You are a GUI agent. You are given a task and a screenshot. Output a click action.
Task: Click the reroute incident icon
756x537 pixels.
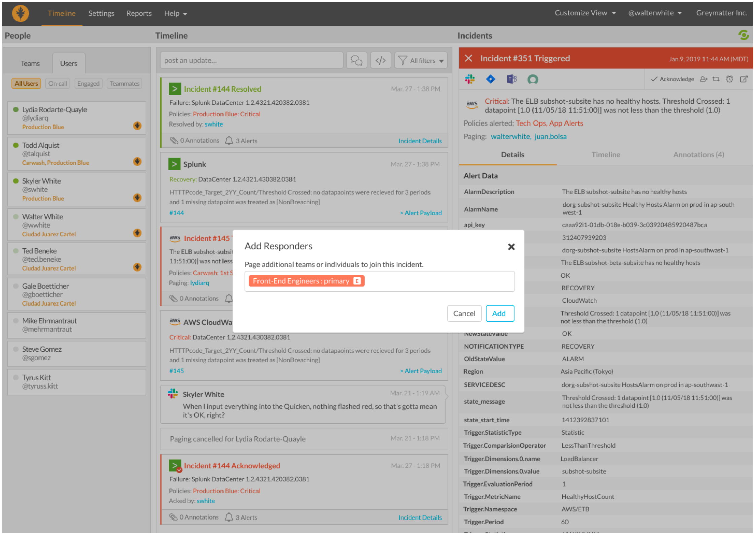point(717,79)
